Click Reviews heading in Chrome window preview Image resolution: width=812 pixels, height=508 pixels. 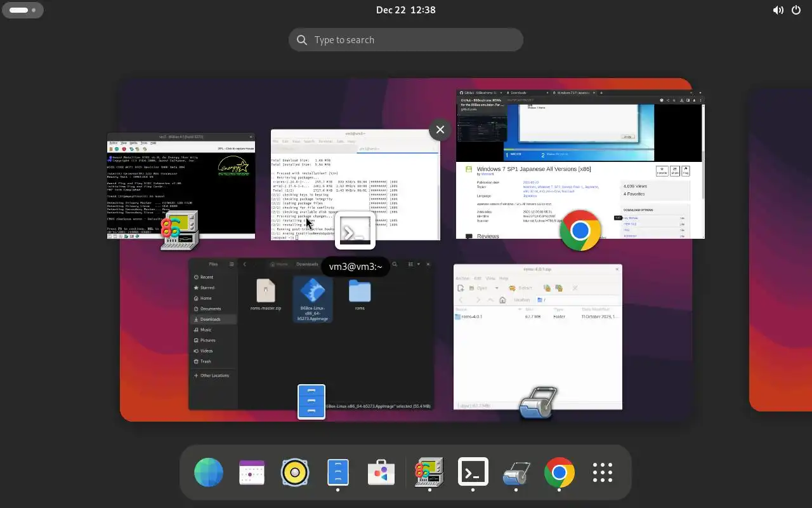487,236
